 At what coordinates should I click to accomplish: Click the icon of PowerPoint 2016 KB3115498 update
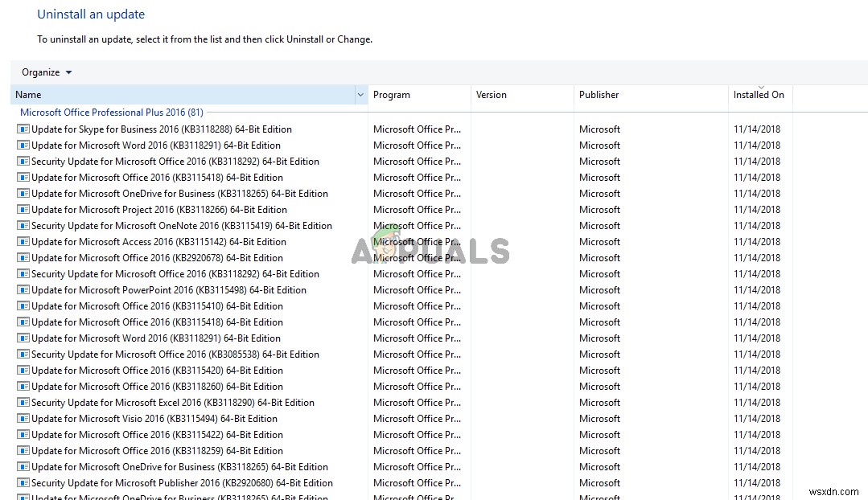pyautogui.click(x=23, y=290)
